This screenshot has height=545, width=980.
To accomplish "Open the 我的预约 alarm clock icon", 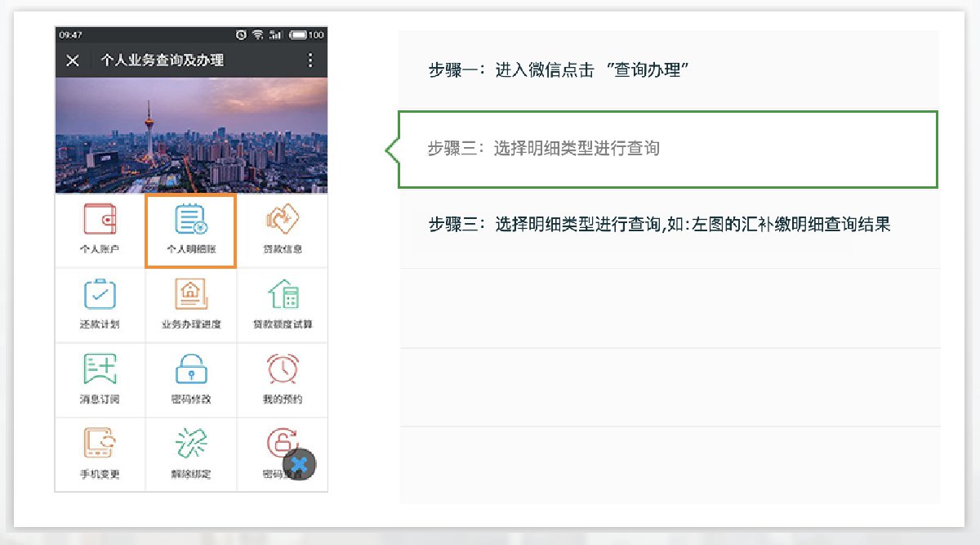I will point(283,371).
